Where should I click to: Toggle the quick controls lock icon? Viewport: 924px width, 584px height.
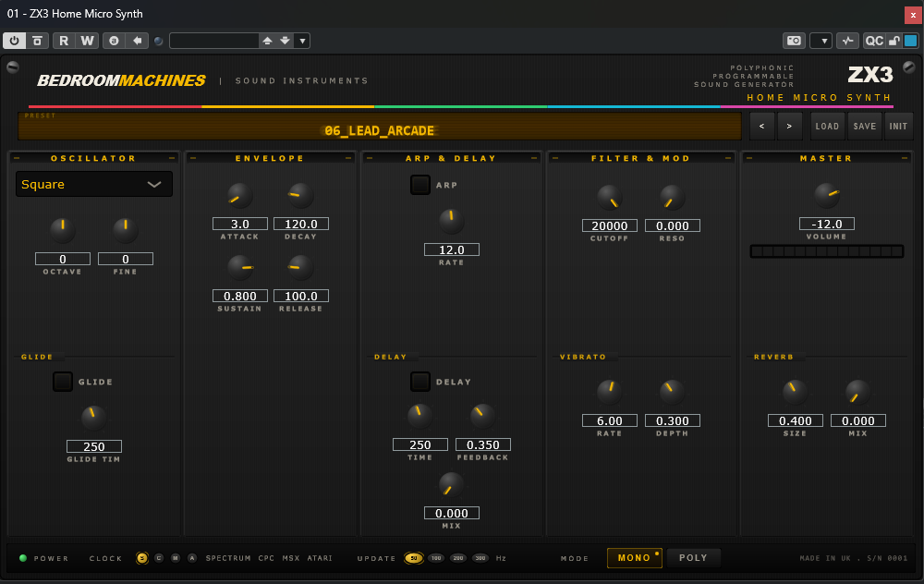(894, 41)
